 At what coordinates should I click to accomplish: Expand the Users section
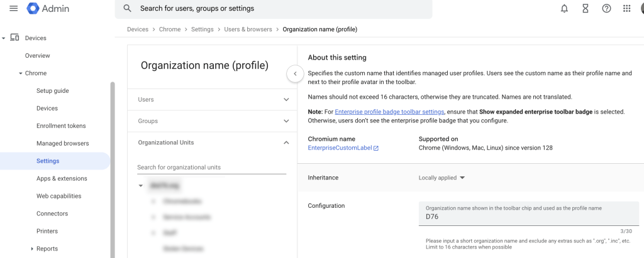tap(286, 100)
